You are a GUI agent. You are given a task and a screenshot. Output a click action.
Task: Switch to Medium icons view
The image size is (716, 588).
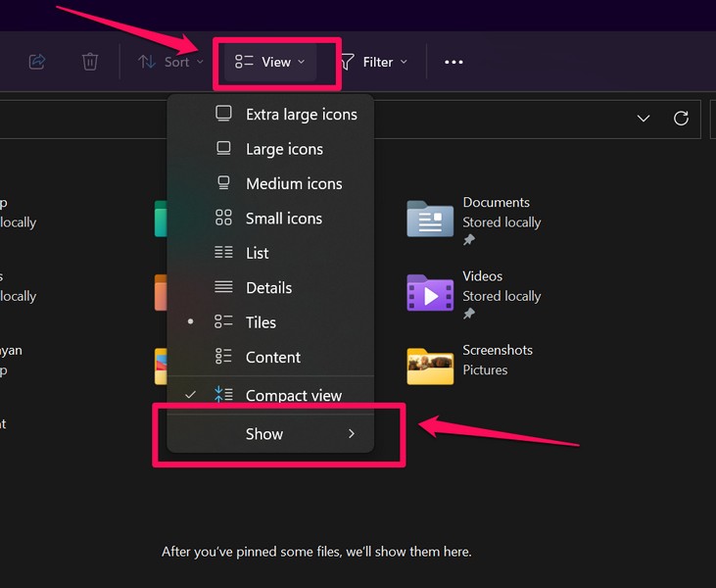tap(293, 184)
